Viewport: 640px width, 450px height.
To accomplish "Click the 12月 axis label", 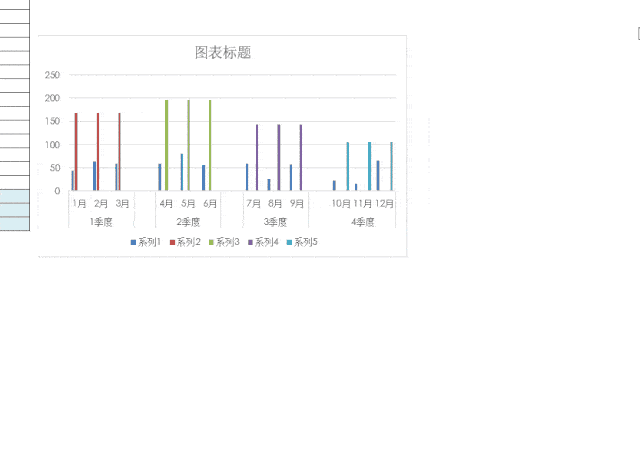I will coord(384,203).
